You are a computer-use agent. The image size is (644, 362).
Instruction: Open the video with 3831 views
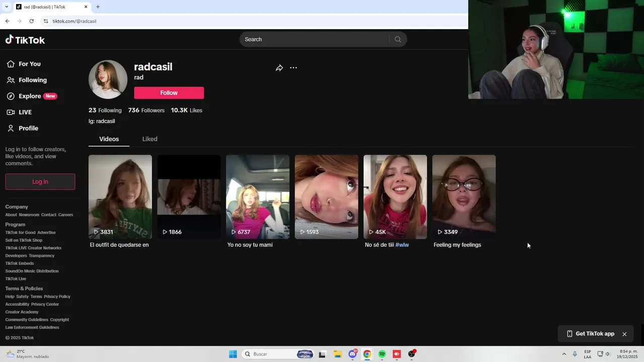[120, 197]
